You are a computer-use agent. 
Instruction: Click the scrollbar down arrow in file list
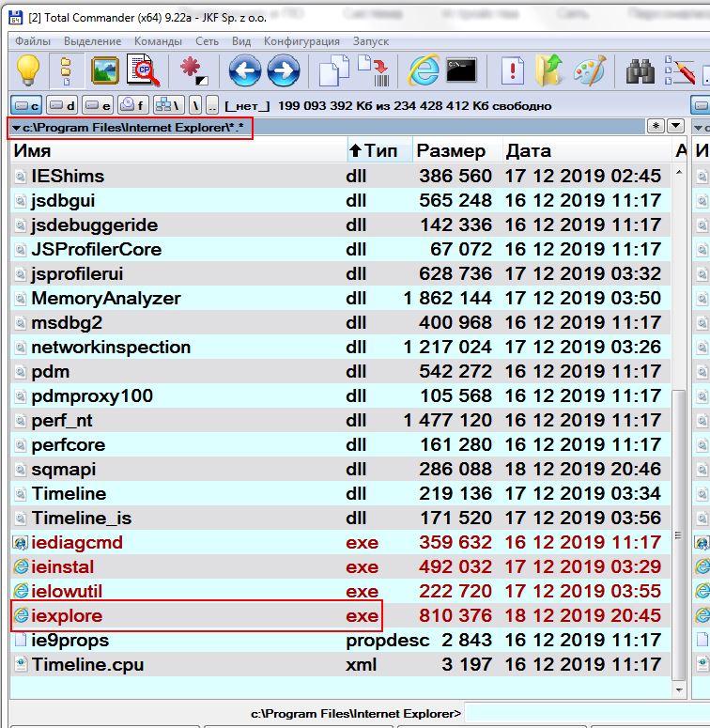pos(679,690)
